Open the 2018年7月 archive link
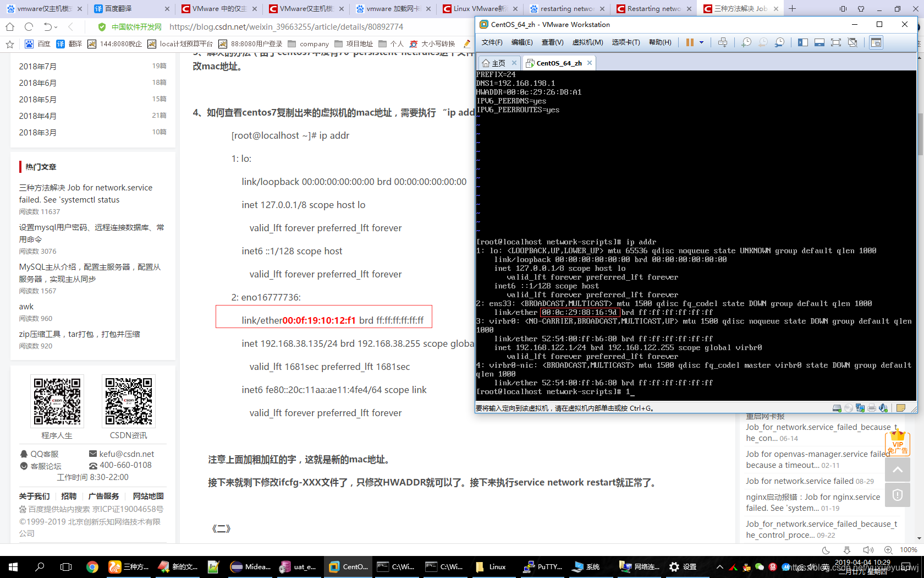 pos(37,66)
